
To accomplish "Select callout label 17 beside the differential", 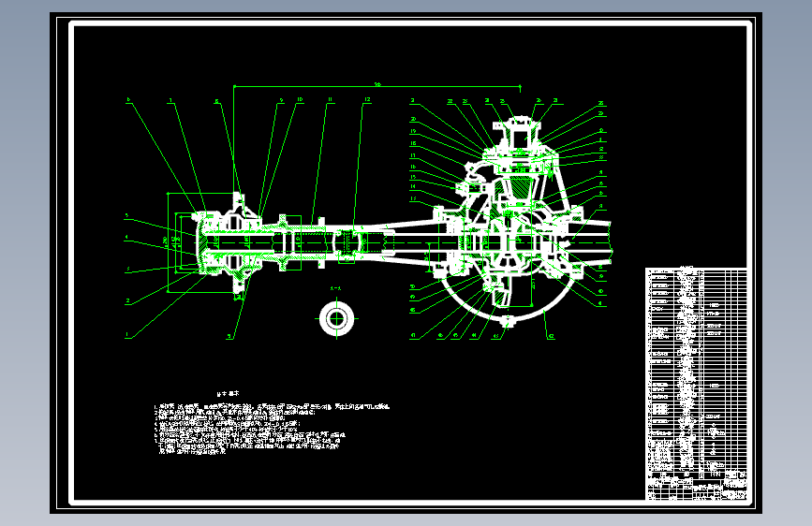I will click(x=413, y=155).
